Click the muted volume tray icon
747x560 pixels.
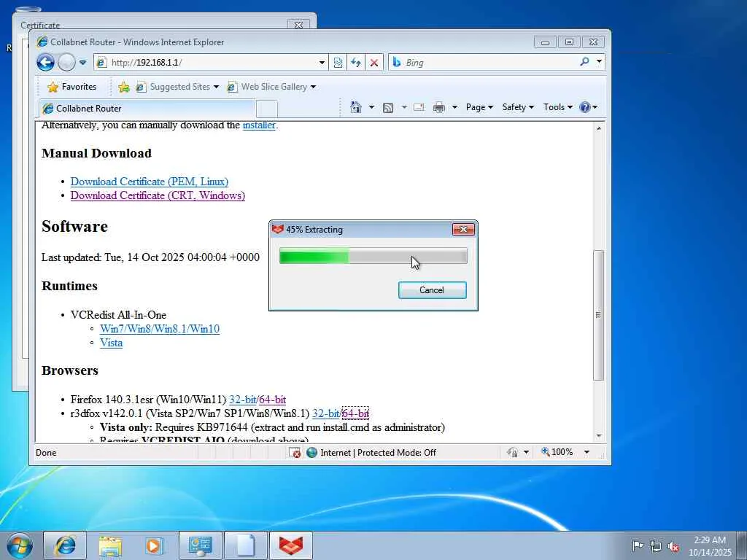[x=673, y=546]
